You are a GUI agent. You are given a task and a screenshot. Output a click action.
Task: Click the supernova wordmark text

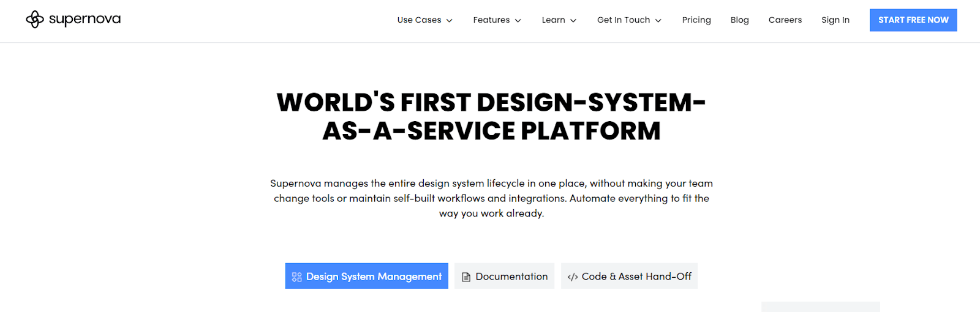pyautogui.click(x=85, y=20)
